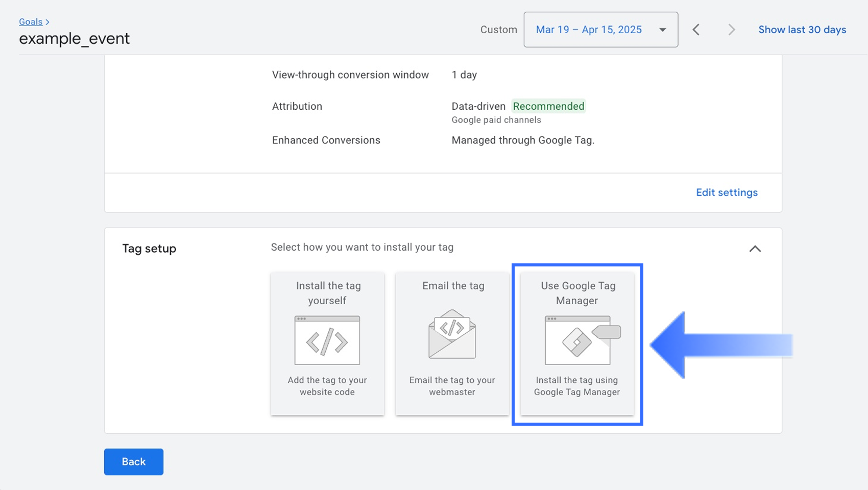Image resolution: width=868 pixels, height=490 pixels.
Task: Click the Google Tag Manager diamond icon
Action: pyautogui.click(x=577, y=340)
